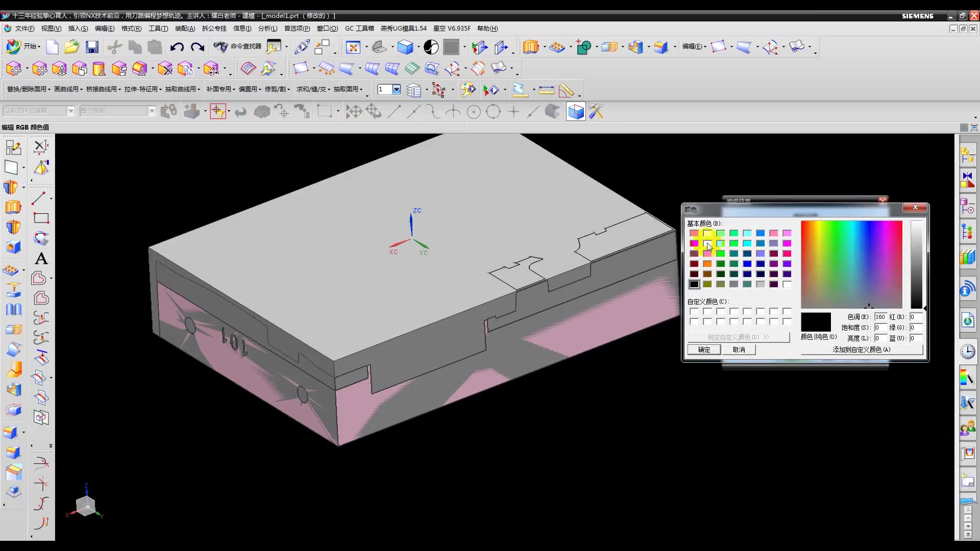Open the work layer number dropdown
The height and width of the screenshot is (551, 980).
point(397,89)
